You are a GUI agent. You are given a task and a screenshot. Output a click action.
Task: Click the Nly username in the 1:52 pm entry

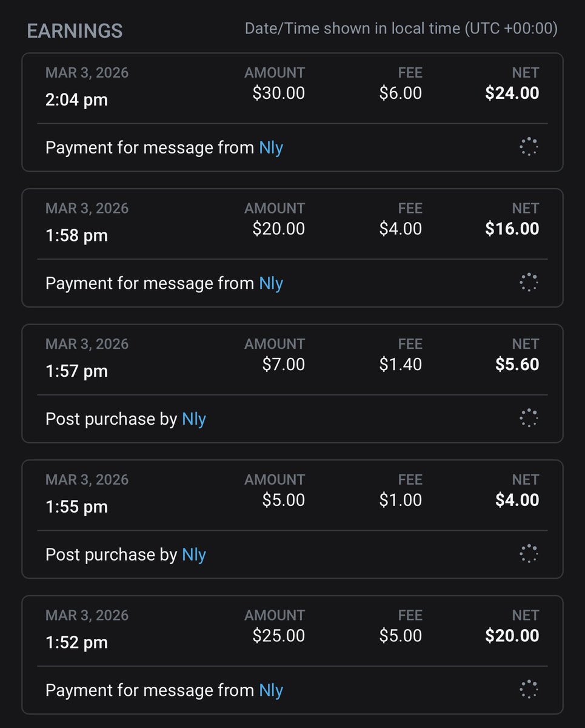pos(271,690)
